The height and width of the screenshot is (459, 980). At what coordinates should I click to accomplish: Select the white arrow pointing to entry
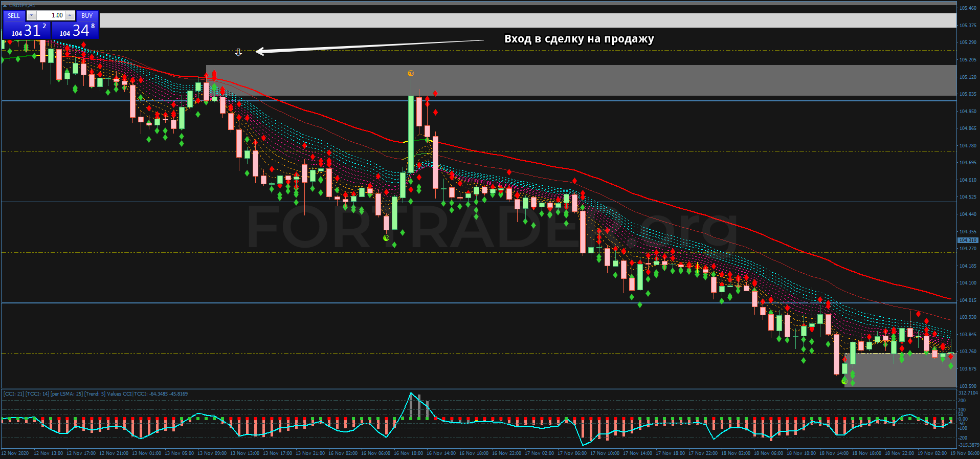pyautogui.click(x=369, y=46)
